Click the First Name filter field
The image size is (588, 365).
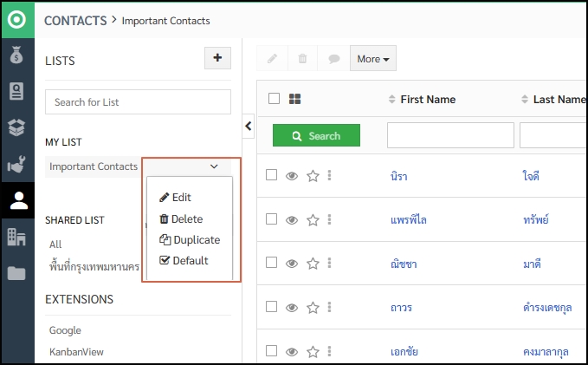[450, 135]
